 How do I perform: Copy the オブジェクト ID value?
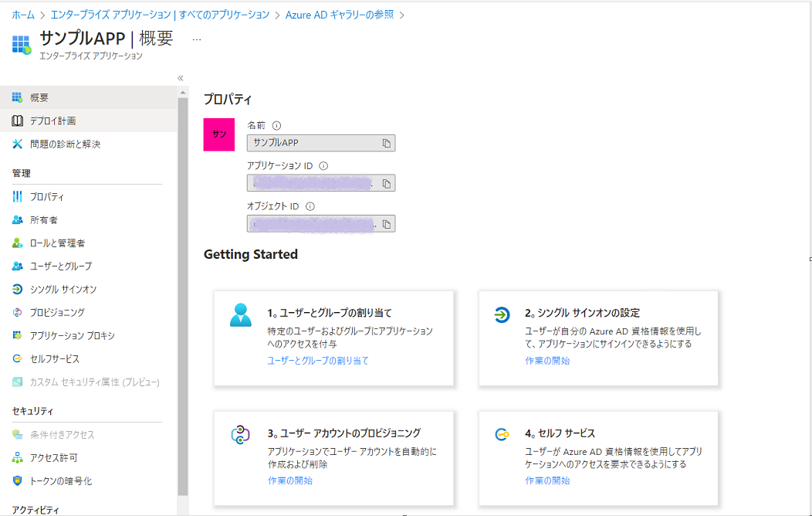click(387, 224)
